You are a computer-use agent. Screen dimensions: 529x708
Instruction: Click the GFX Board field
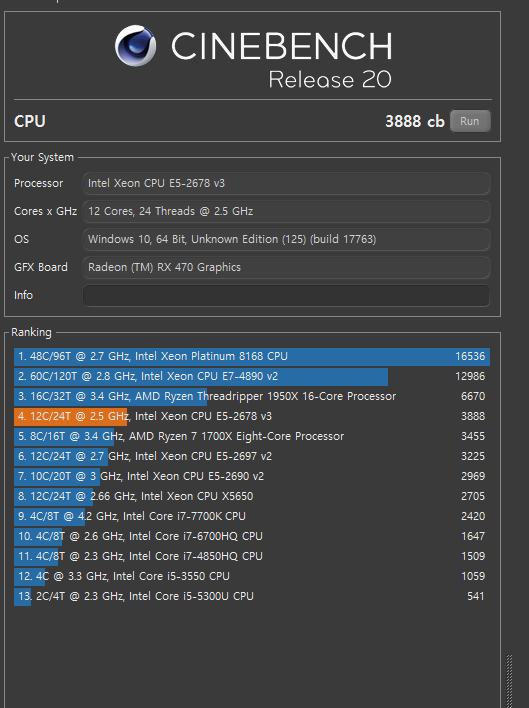pos(287,267)
